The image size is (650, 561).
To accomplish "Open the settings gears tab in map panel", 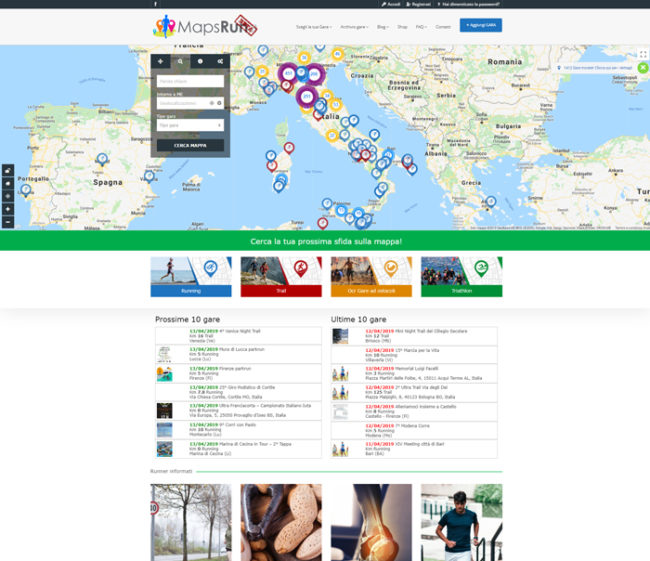I will pos(220,61).
